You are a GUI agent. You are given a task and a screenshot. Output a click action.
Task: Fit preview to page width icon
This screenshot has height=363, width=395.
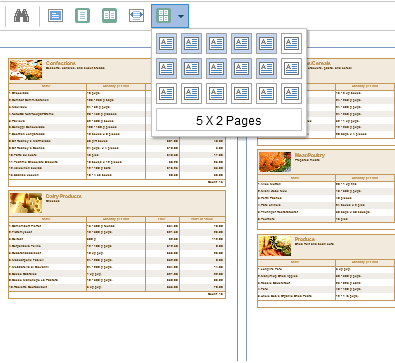(x=136, y=16)
